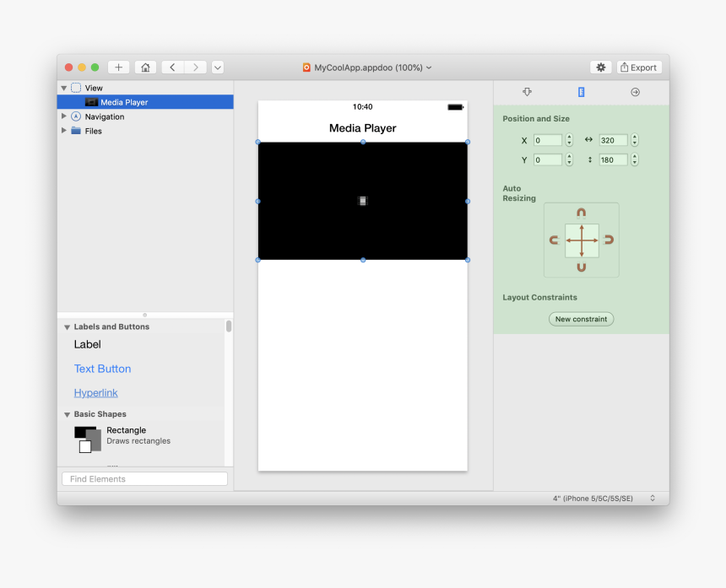
Task: Add a new item with the plus toolbar icon
Action: coord(118,67)
